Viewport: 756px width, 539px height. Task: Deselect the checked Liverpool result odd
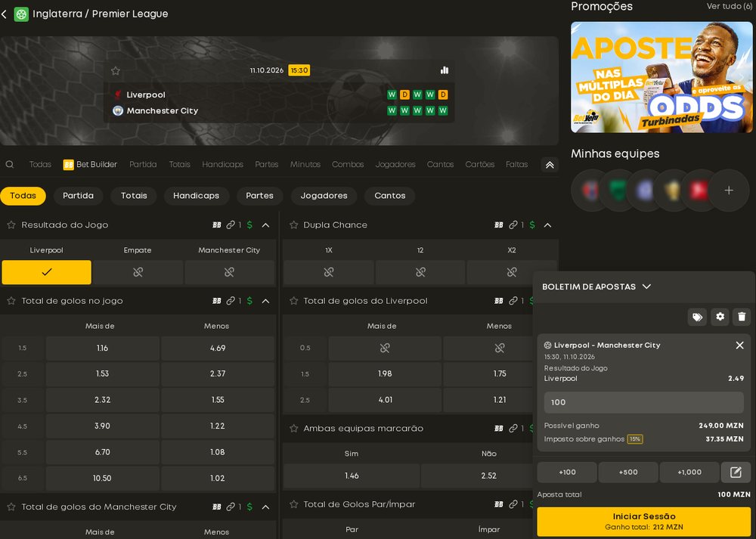tap(46, 272)
